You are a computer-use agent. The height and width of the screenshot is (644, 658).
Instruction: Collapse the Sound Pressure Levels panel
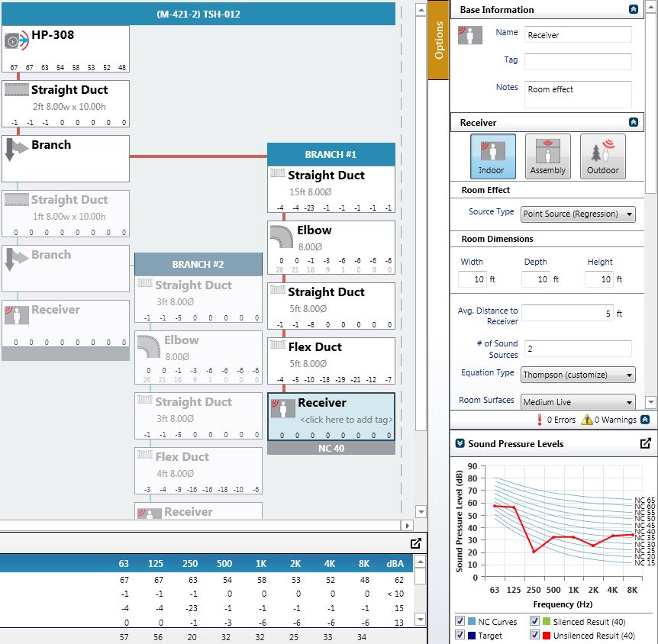(460, 443)
